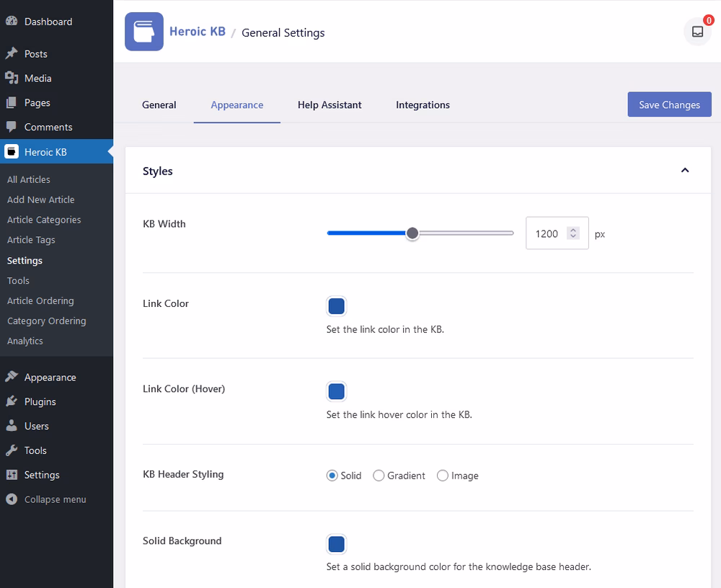The width and height of the screenshot is (721, 588).
Task: Switch to the Help Assistant tab
Action: coord(329,104)
